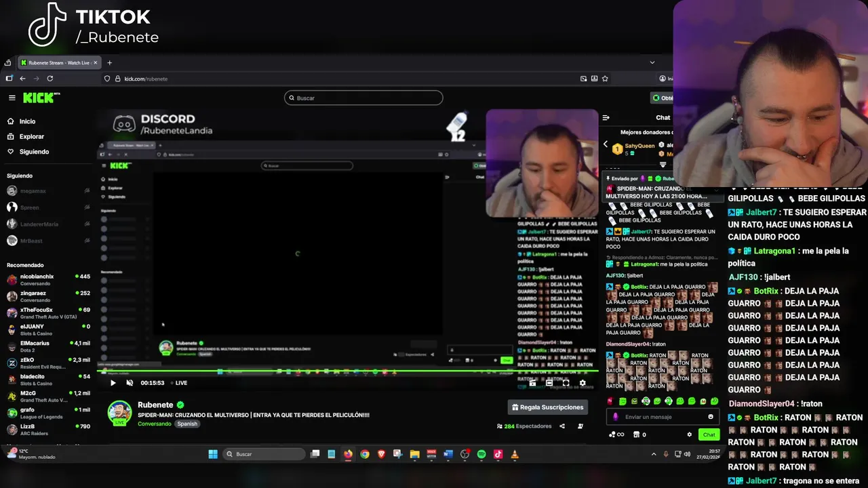Viewport: 868px width, 488px height.
Task: Open recommended channel zingaraez
Action: tap(47, 296)
